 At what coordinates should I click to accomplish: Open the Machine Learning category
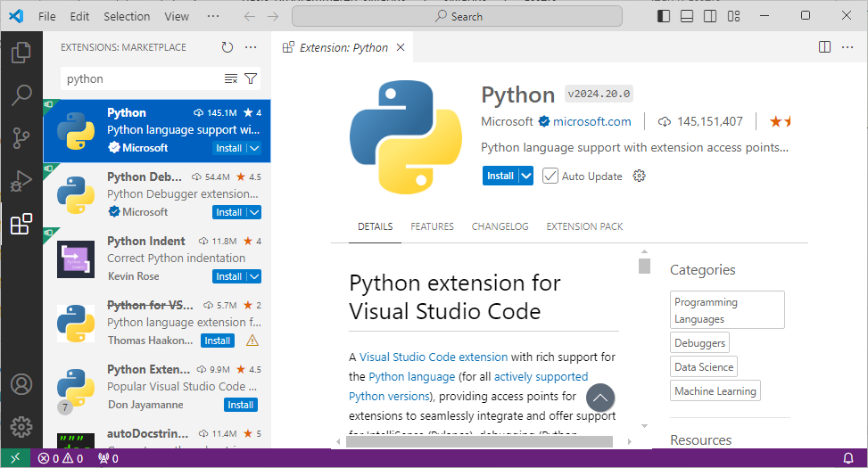715,390
